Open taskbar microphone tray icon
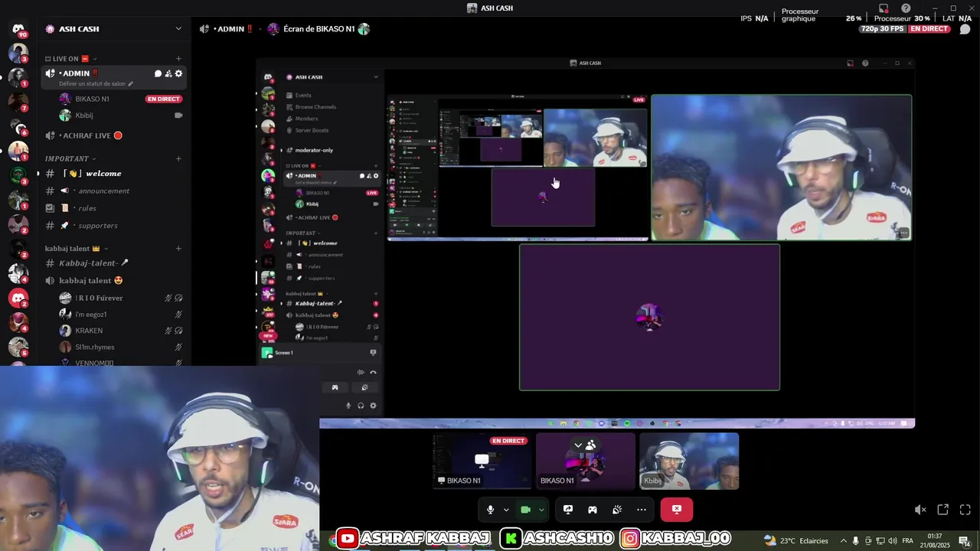 pyautogui.click(x=856, y=541)
